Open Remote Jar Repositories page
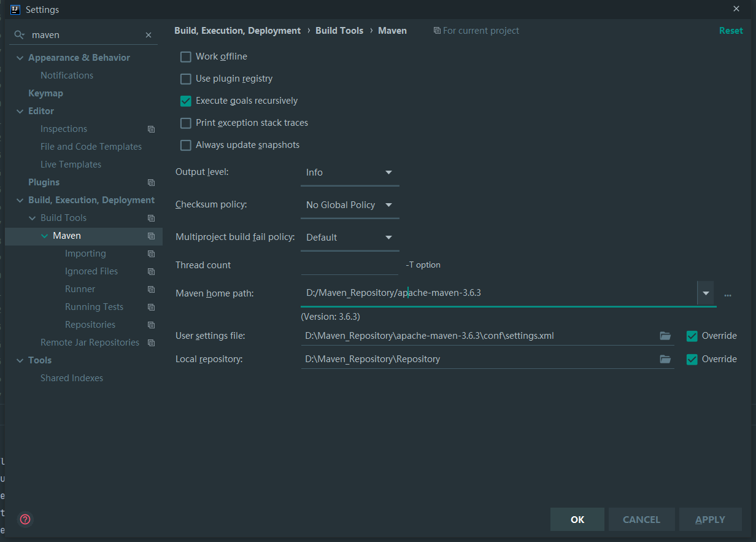 (90, 343)
